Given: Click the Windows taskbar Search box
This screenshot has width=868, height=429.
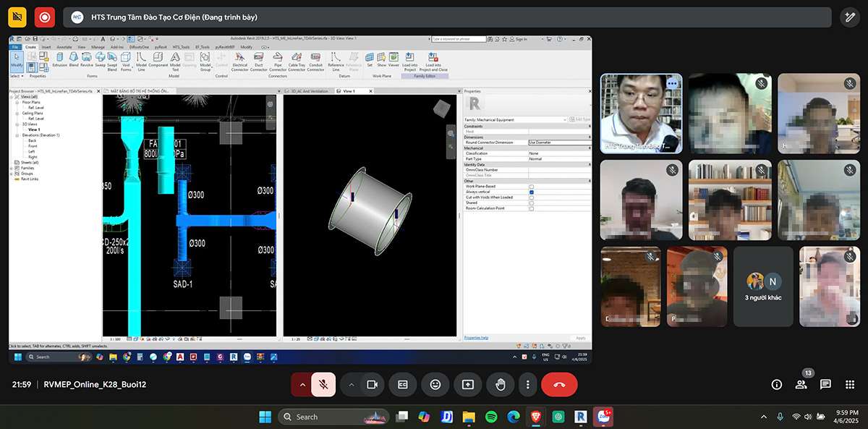Looking at the screenshot, I should [x=333, y=416].
